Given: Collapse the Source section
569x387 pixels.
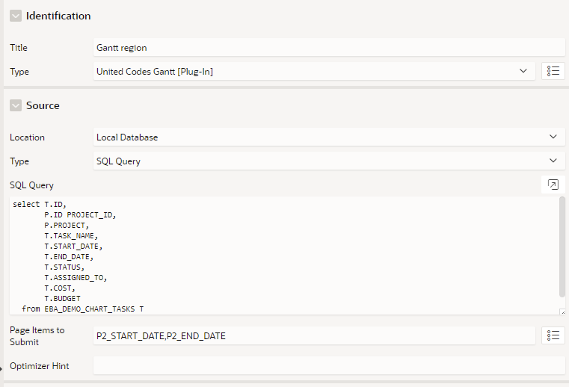Looking at the screenshot, I should 16,106.
